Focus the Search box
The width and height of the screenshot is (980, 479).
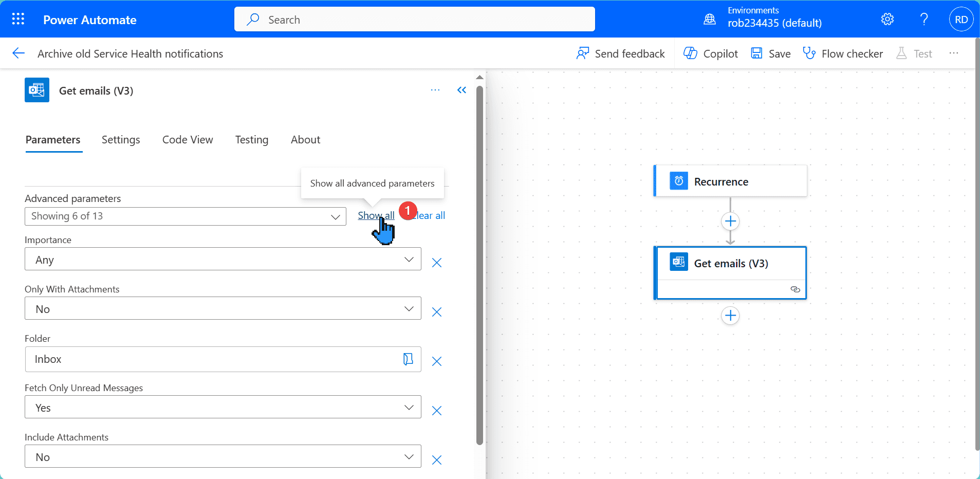(415, 20)
